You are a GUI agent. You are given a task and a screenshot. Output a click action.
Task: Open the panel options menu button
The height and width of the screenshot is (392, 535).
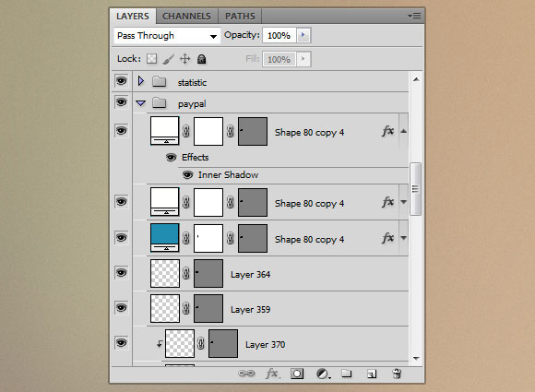click(x=414, y=16)
